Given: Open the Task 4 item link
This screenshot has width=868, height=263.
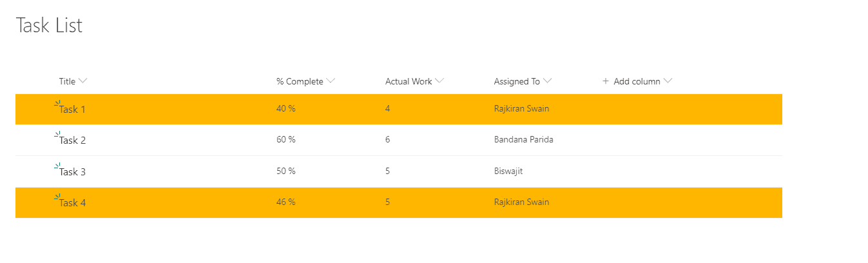Looking at the screenshot, I should coord(72,203).
